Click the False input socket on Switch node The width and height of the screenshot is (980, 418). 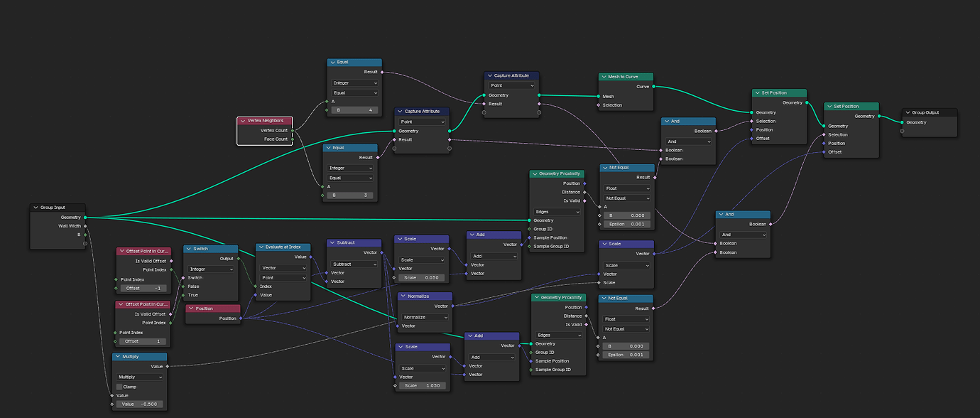point(183,286)
